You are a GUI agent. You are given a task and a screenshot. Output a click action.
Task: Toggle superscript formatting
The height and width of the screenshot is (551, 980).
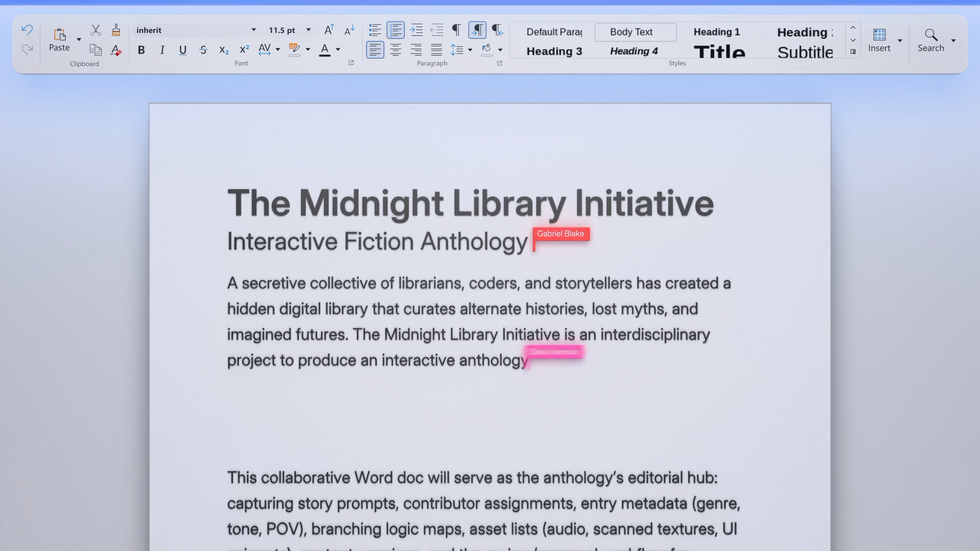(244, 50)
